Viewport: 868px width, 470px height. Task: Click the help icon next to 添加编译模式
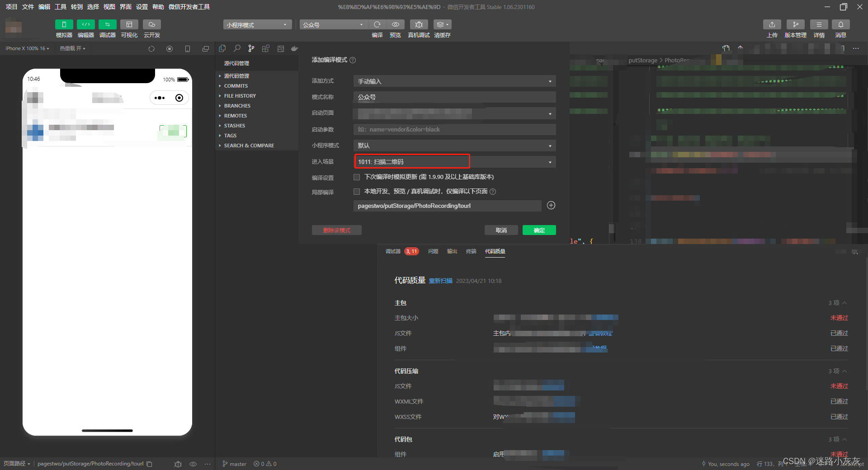click(x=353, y=60)
